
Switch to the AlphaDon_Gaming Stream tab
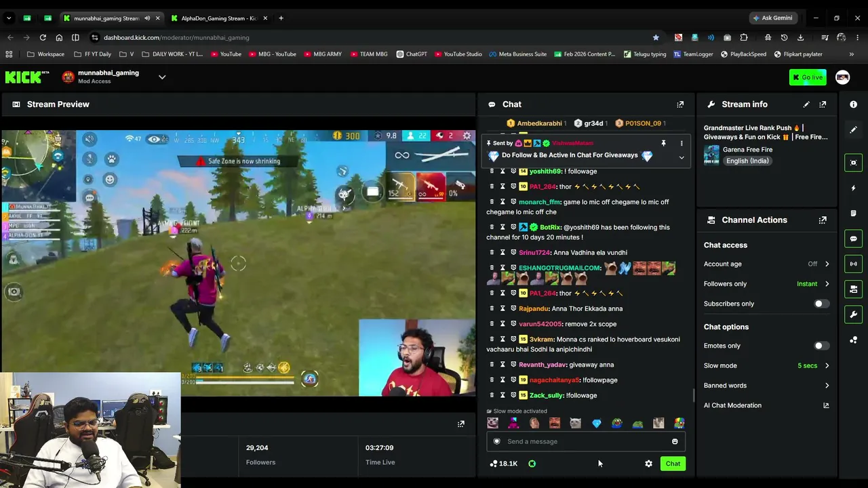tap(218, 18)
